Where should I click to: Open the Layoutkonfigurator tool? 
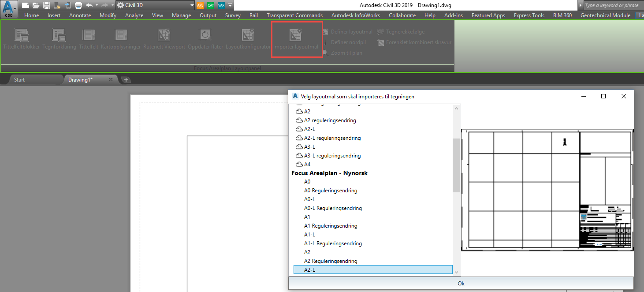point(248,35)
